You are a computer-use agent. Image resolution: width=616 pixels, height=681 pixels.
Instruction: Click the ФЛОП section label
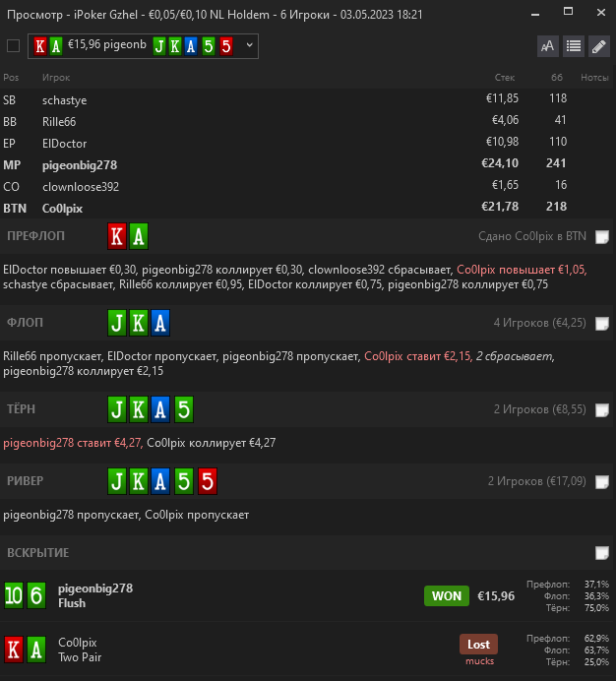(25, 323)
